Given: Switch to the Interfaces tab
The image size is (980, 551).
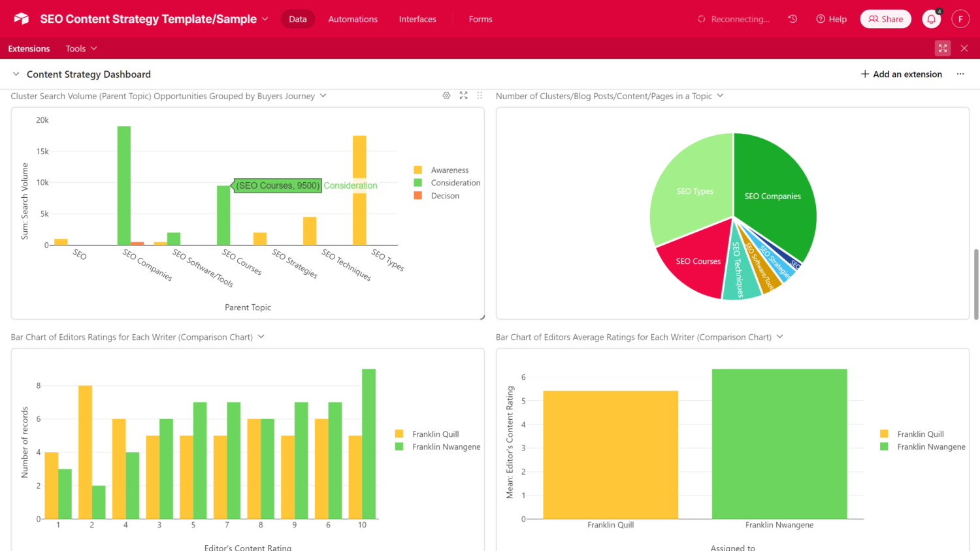Looking at the screenshot, I should (417, 20).
